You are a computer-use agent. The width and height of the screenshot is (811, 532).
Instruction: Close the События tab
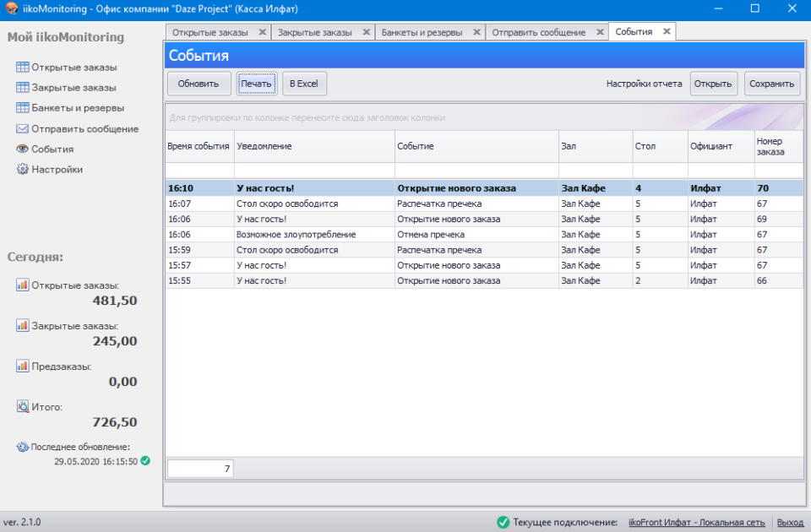point(667,31)
